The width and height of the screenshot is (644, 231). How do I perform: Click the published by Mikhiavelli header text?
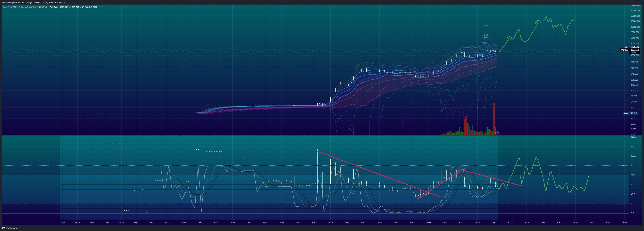click(x=33, y=3)
